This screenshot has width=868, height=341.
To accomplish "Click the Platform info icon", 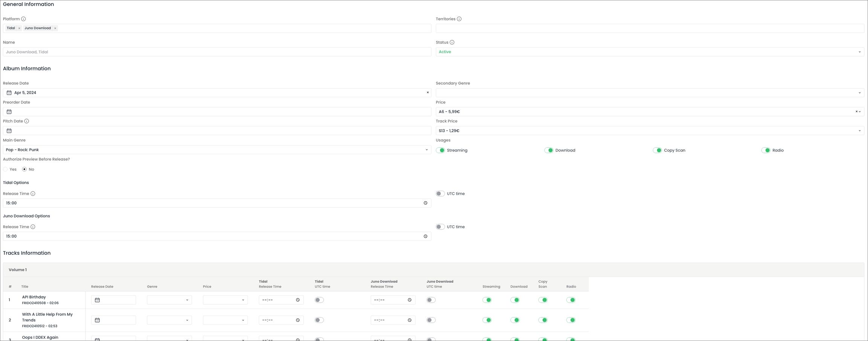I will [x=23, y=19].
